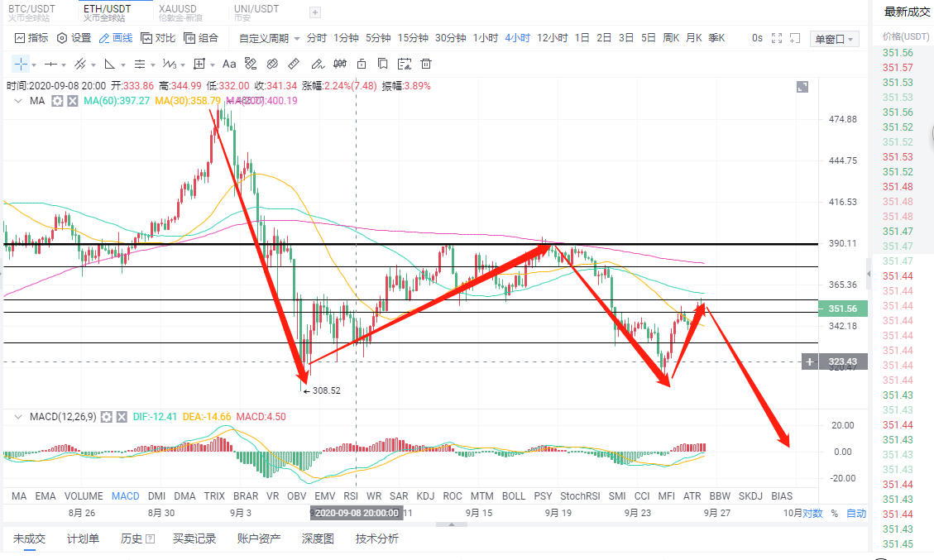Open the 指标 indicators button
The height and width of the screenshot is (560, 934).
coord(31,38)
